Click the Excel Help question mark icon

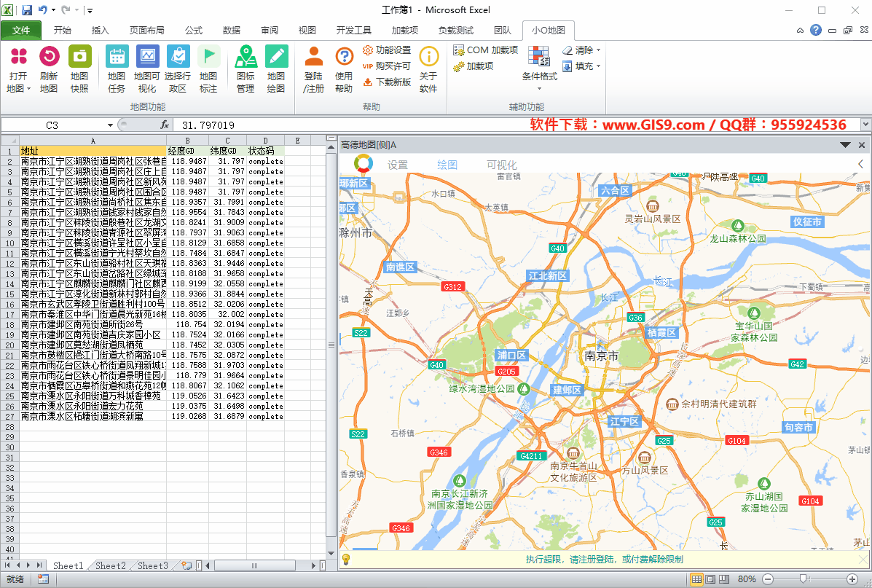(x=816, y=30)
